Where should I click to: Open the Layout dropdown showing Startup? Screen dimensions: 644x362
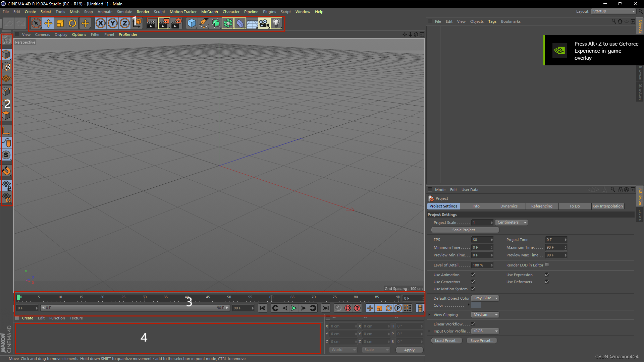[x=613, y=11]
